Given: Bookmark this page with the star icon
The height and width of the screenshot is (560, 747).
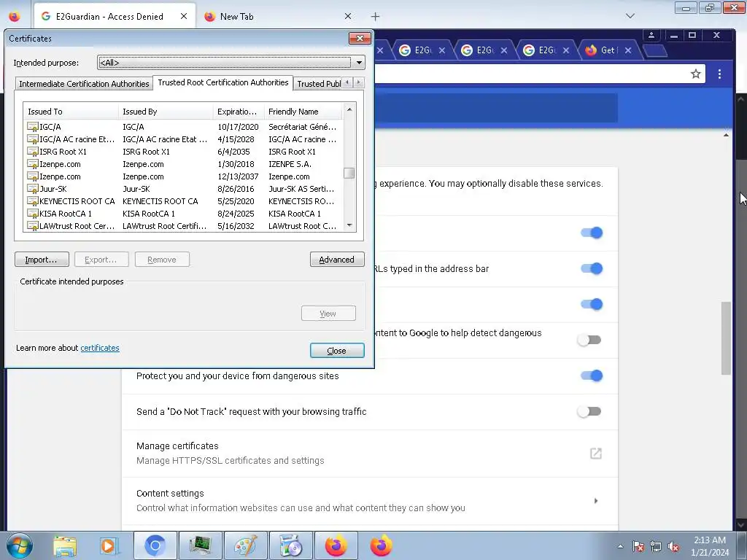Looking at the screenshot, I should pos(695,74).
